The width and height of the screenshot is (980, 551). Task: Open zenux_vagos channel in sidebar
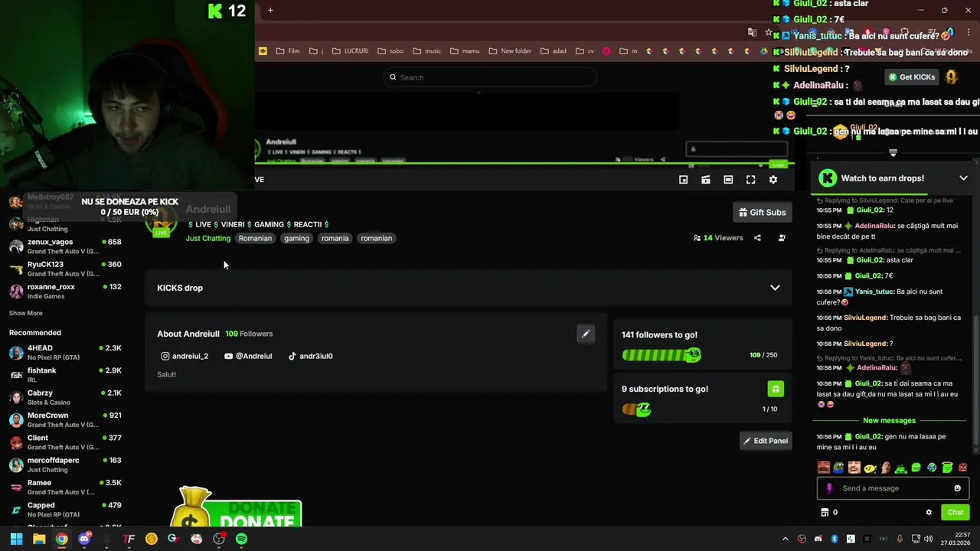(65, 246)
